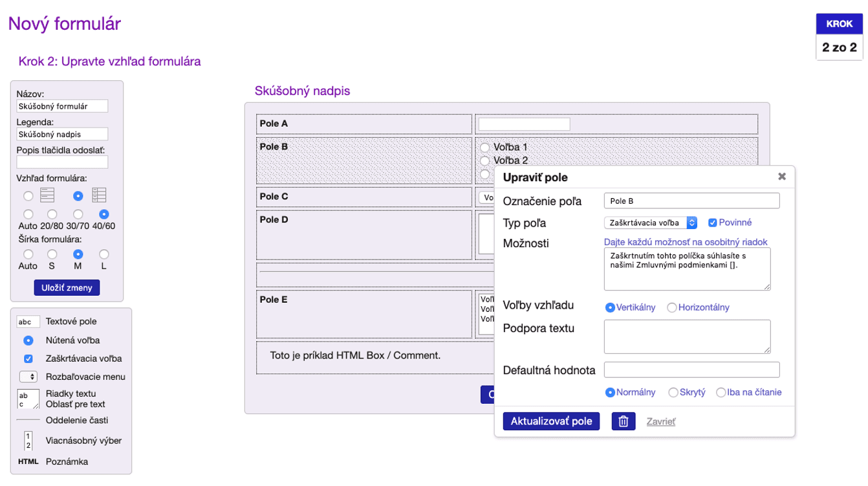Insert the HTML Poznámka element
The image size is (868, 486).
[28, 461]
